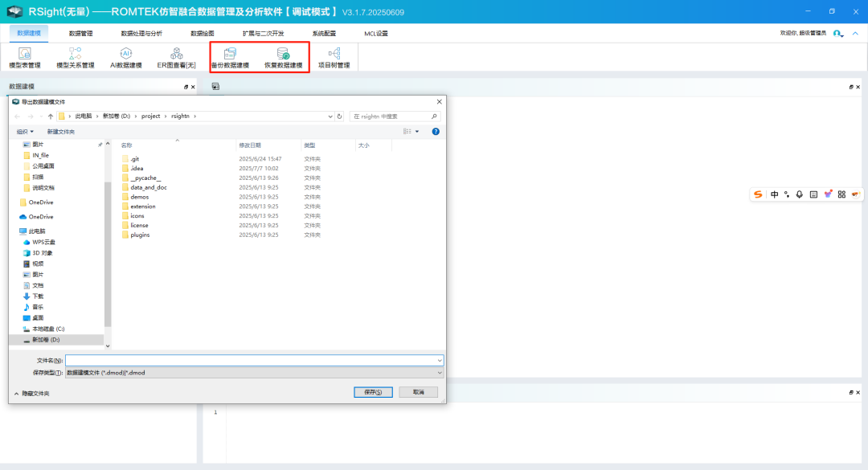868x470 pixels.
Task: Open 模型关系管理 tool
Action: (76, 58)
